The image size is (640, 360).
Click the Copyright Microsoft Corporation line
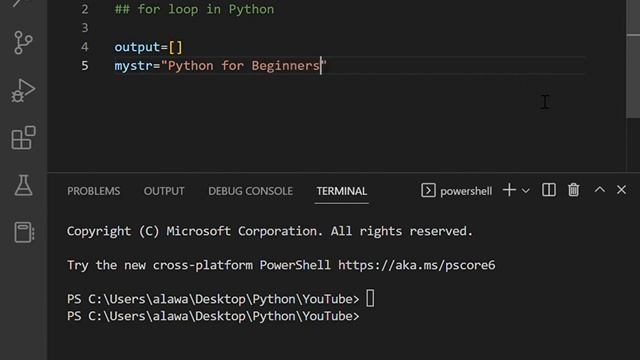pos(270,231)
